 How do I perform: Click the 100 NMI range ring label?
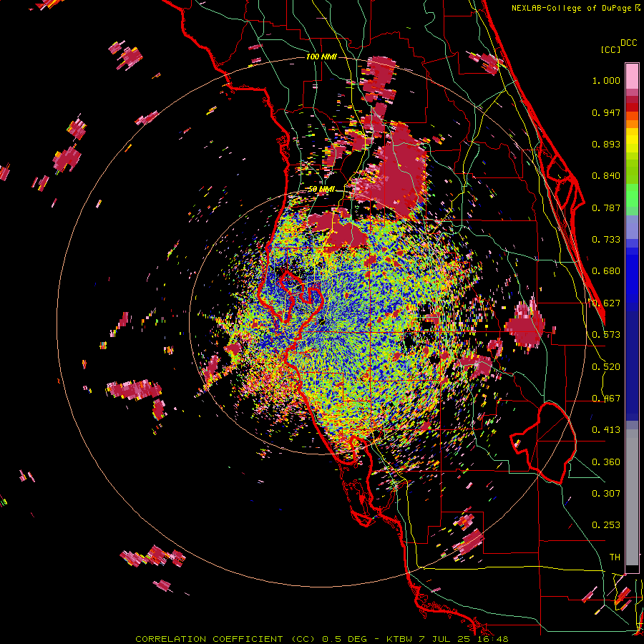(321, 57)
